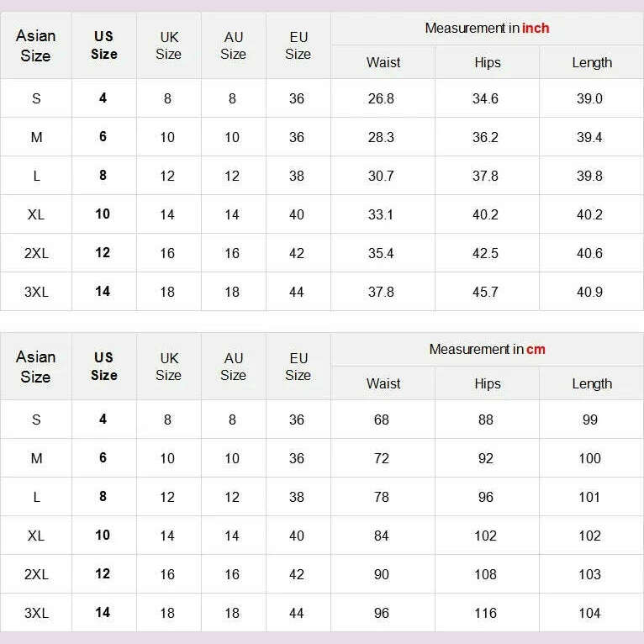Viewport: 644px width, 644px height.
Task: Click the 42.5 hips value
Action: (x=485, y=253)
